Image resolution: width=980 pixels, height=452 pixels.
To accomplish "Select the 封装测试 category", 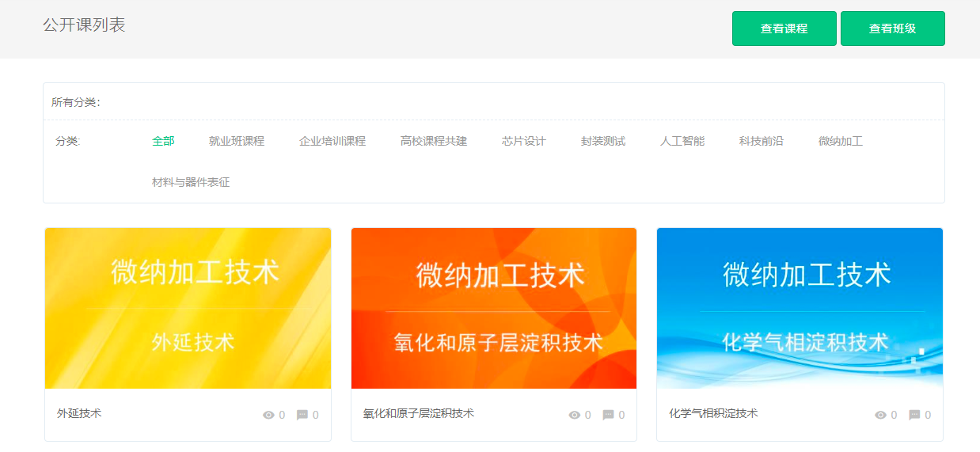I will pyautogui.click(x=603, y=141).
